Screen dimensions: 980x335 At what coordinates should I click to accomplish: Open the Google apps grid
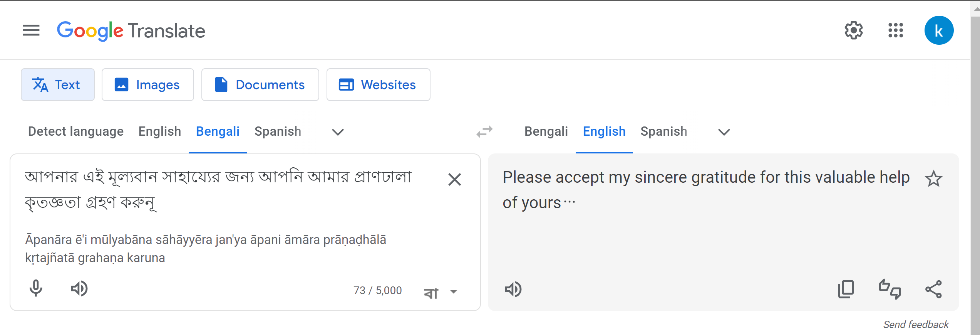(x=896, y=30)
